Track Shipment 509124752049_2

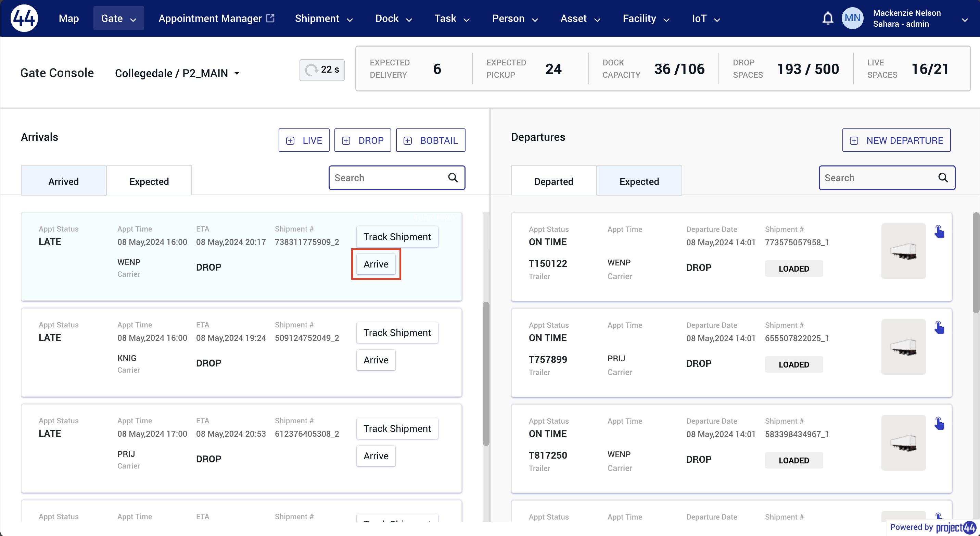397,333
